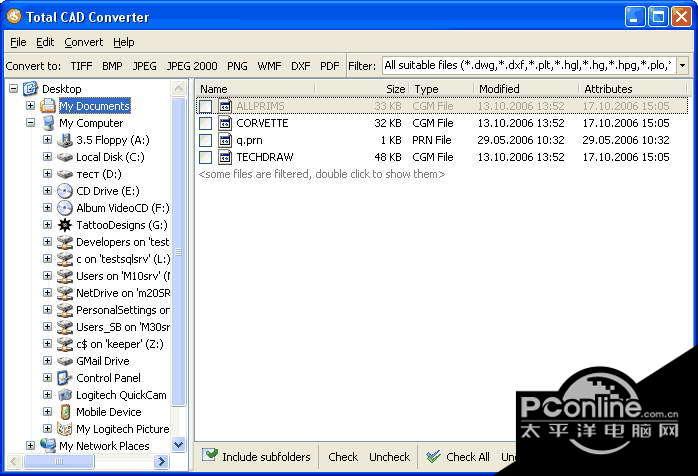Click the My Network Places icon
The height and width of the screenshot is (476, 698).
click(x=48, y=446)
